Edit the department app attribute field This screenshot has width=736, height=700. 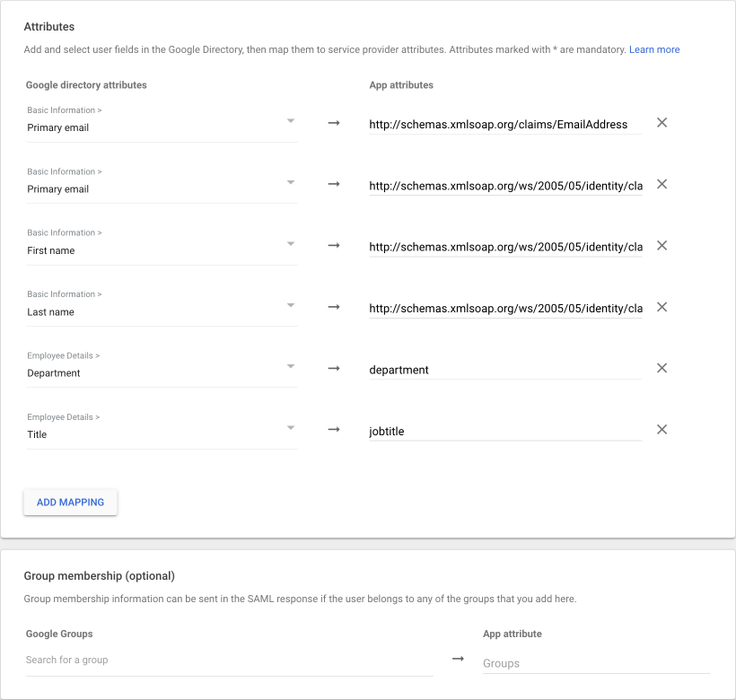pyautogui.click(x=504, y=370)
